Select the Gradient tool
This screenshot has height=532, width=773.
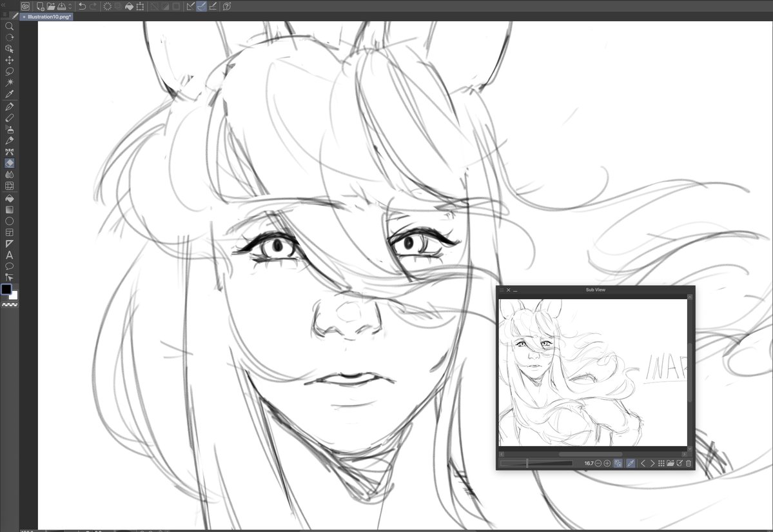[x=9, y=210]
